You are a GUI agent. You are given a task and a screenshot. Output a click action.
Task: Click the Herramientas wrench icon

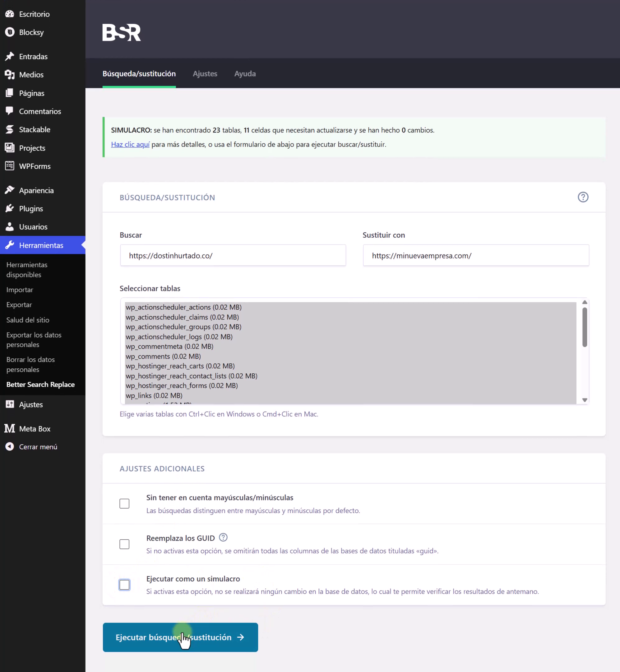pyautogui.click(x=10, y=245)
